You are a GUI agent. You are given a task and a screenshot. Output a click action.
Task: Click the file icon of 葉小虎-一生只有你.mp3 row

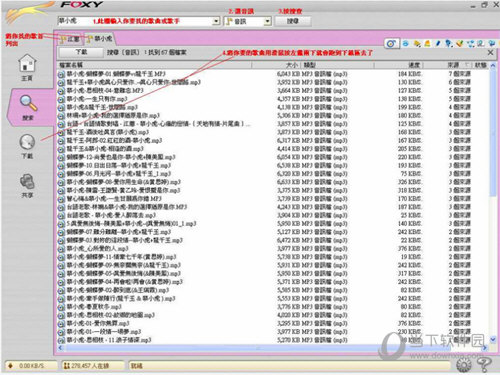[61, 99]
